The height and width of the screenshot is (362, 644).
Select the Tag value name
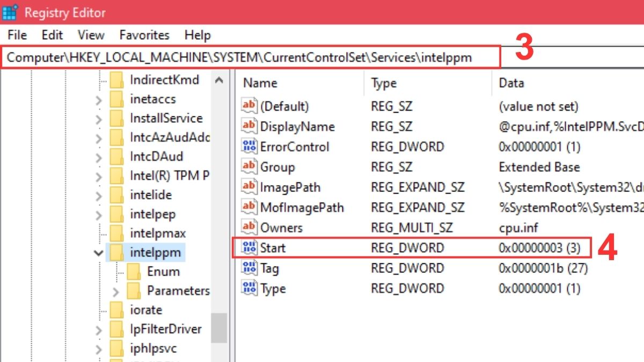pos(269,268)
